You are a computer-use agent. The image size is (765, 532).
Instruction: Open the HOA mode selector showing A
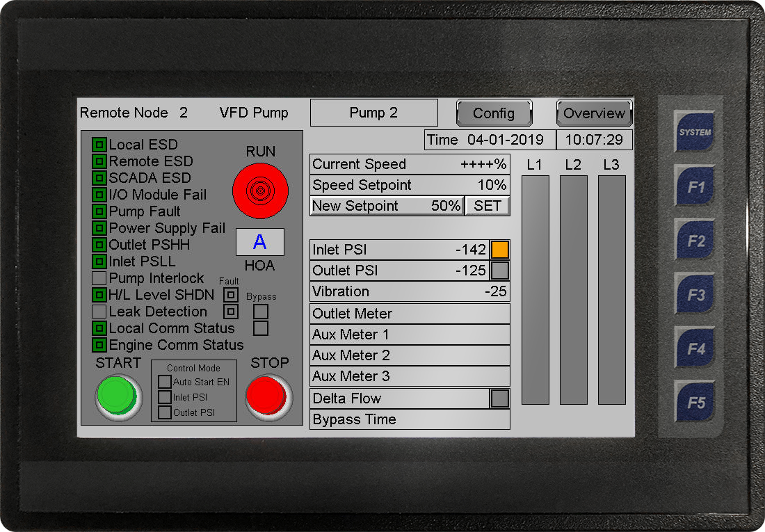[259, 242]
